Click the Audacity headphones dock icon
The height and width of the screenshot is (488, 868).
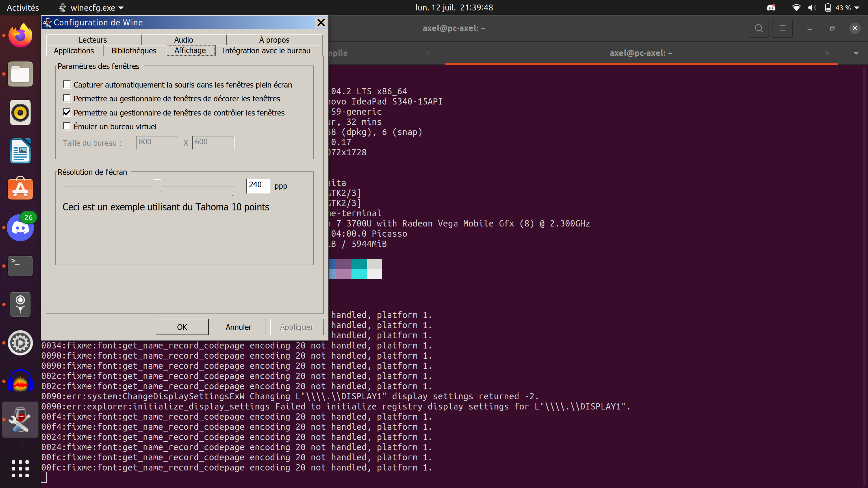pos(20,381)
